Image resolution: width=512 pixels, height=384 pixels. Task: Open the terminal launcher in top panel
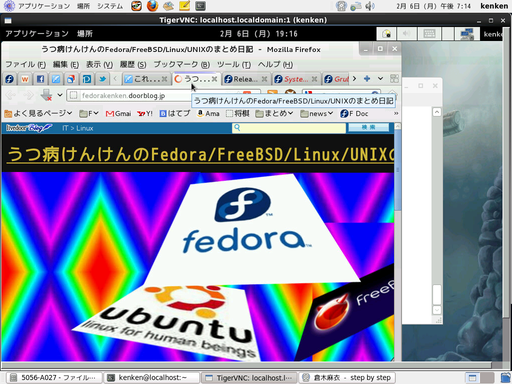pyautogui.click(x=200, y=6)
